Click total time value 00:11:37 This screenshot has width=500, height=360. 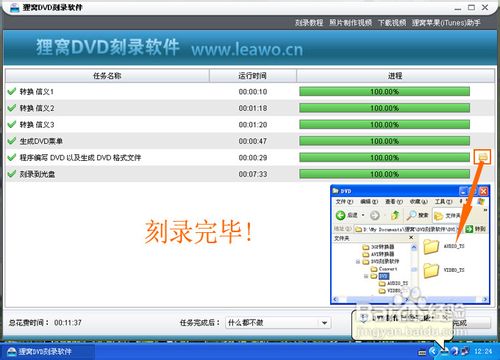68,323
